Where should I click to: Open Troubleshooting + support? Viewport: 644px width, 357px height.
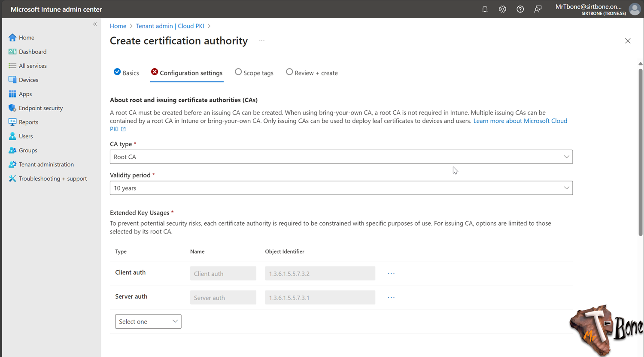pos(52,178)
